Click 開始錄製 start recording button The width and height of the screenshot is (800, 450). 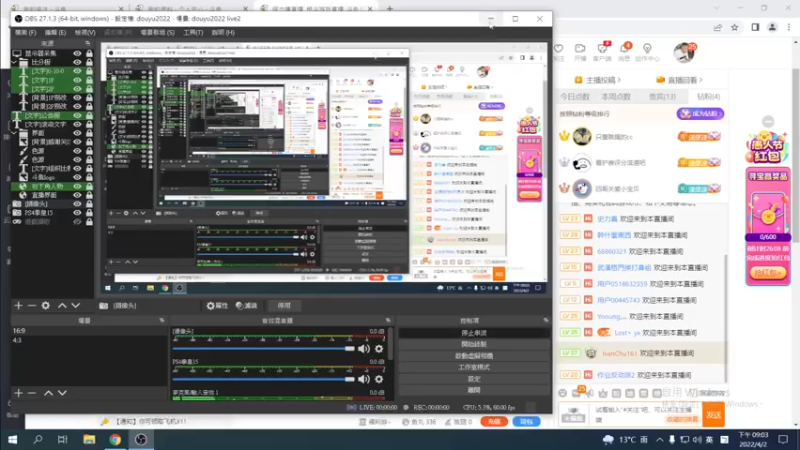tap(474, 344)
